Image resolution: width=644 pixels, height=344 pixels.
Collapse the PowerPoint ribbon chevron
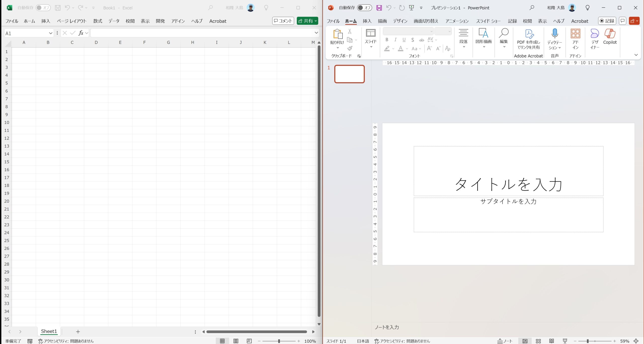pyautogui.click(x=636, y=55)
